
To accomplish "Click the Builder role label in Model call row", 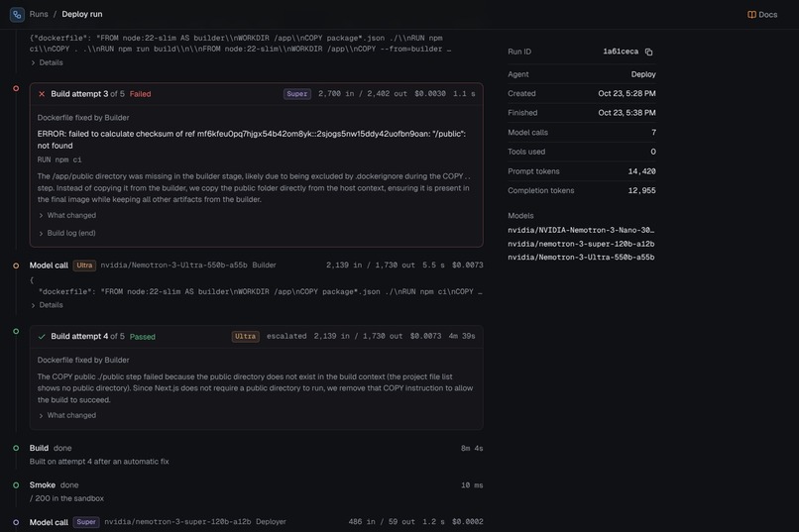I will pos(264,266).
